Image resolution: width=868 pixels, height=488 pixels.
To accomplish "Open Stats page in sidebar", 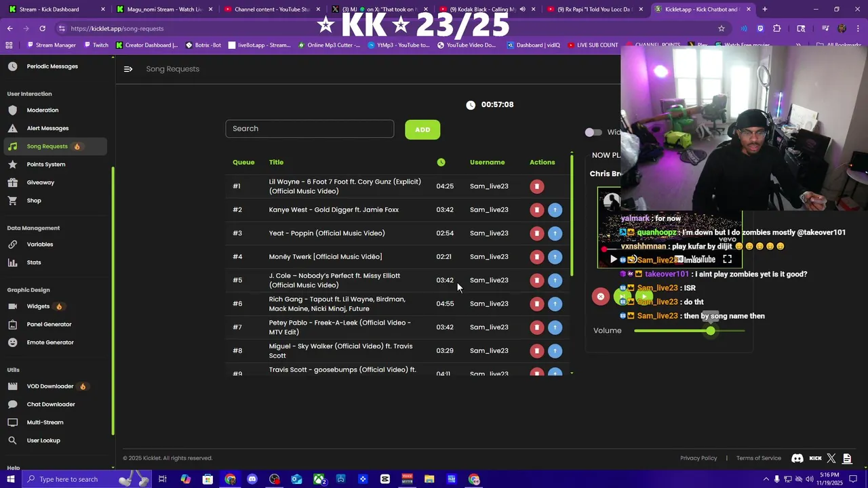I will tap(34, 262).
